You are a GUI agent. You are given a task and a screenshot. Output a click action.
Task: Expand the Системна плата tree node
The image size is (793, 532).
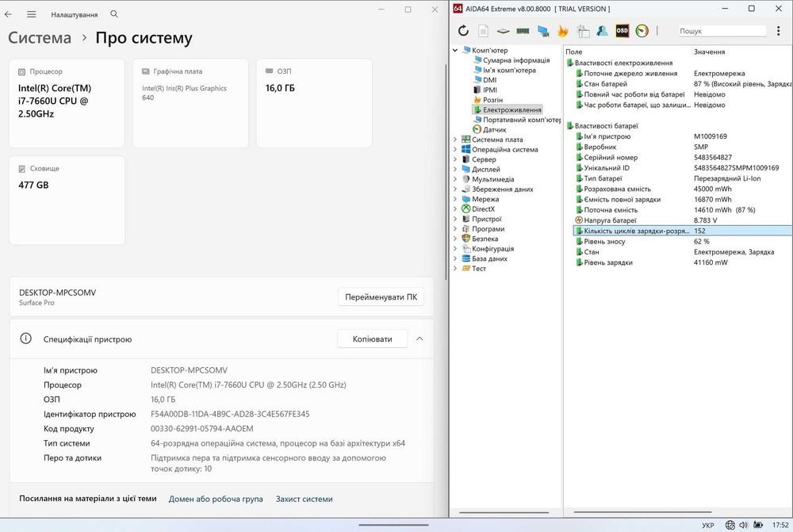[455, 140]
